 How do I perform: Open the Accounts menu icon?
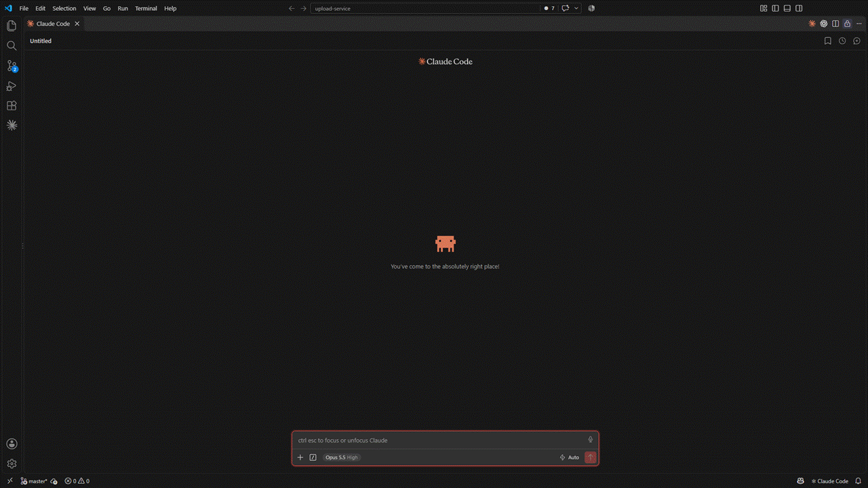[x=12, y=444]
